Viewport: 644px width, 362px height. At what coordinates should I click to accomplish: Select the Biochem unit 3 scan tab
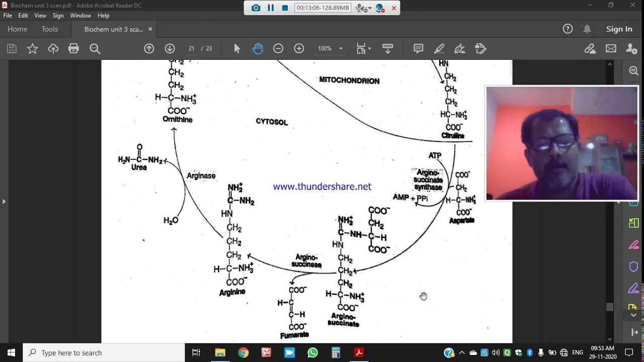(114, 29)
